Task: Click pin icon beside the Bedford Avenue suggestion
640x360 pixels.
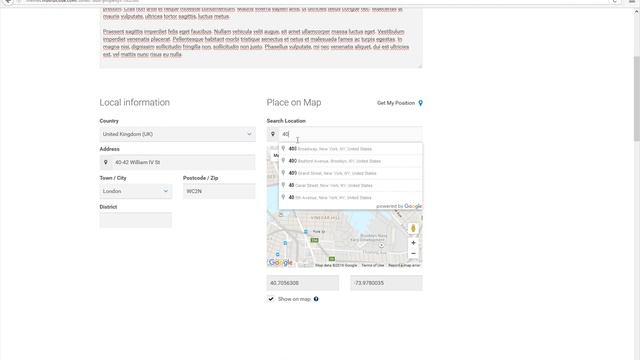Action: tap(283, 161)
